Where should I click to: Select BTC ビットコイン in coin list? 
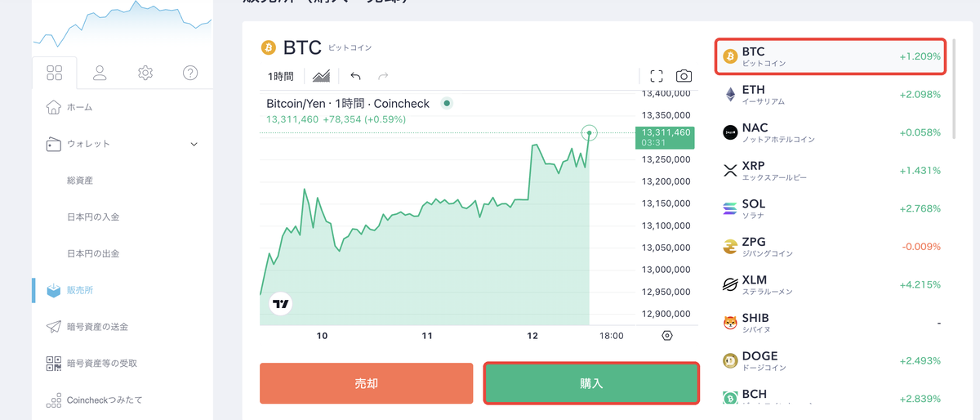[x=831, y=56]
